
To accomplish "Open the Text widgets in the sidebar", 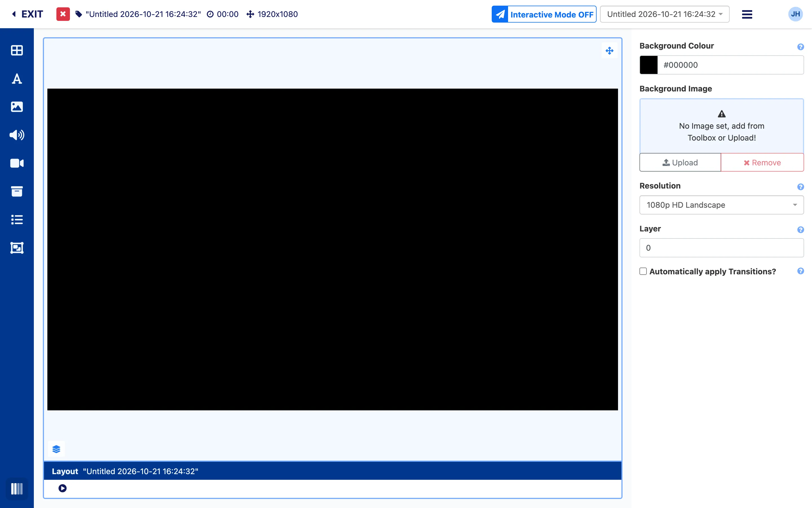I will click(17, 79).
